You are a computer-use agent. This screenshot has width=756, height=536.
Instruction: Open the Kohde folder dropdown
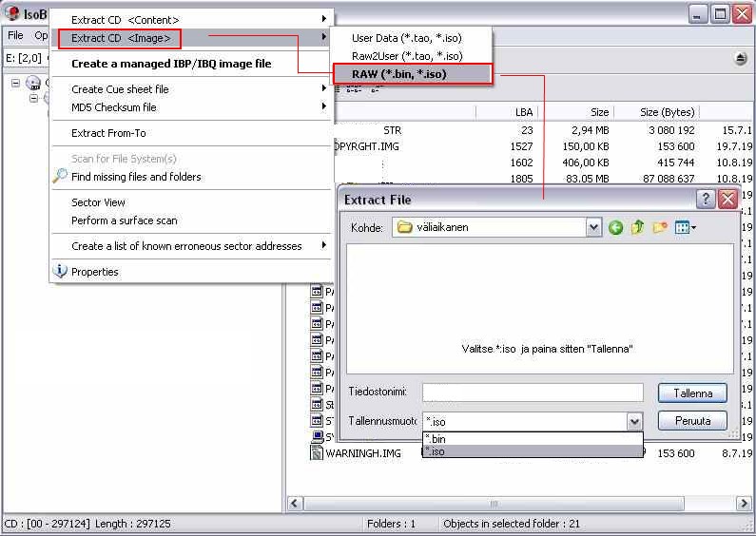click(593, 227)
